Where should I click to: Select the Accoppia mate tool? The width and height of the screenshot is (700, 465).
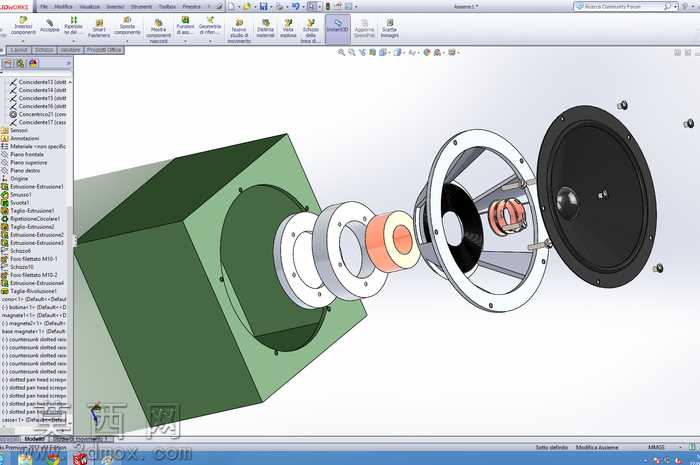coord(50,26)
